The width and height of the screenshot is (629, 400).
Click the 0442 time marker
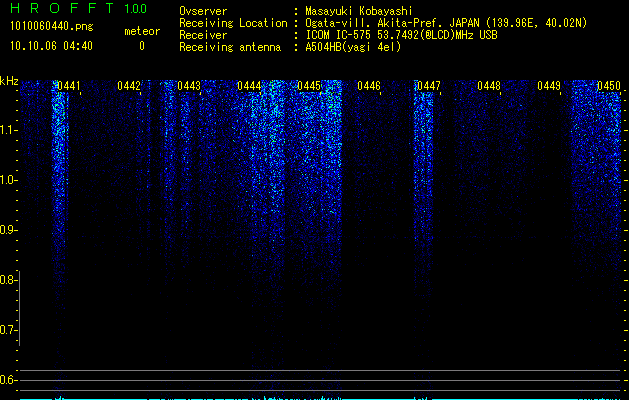click(x=129, y=86)
